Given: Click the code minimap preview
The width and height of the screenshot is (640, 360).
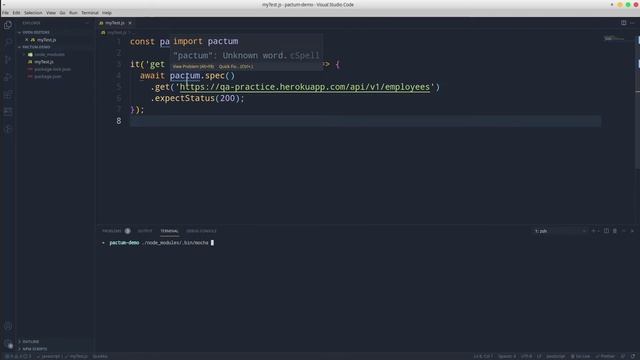Looking at the screenshot, I should [x=614, y=39].
